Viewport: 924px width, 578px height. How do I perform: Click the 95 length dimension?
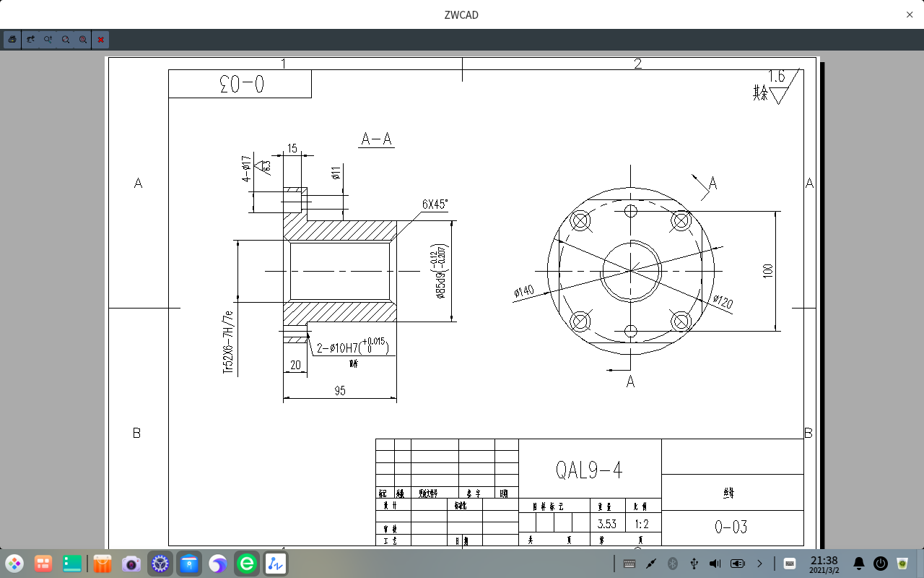(x=340, y=391)
